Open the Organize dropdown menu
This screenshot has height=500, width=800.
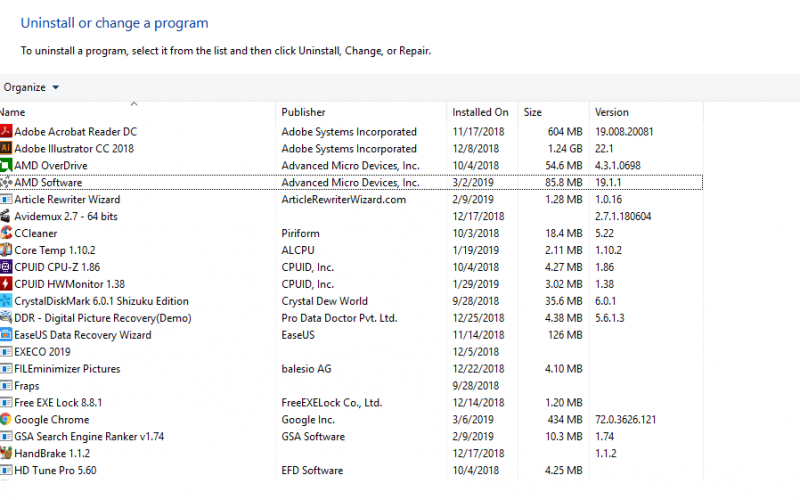(x=31, y=87)
